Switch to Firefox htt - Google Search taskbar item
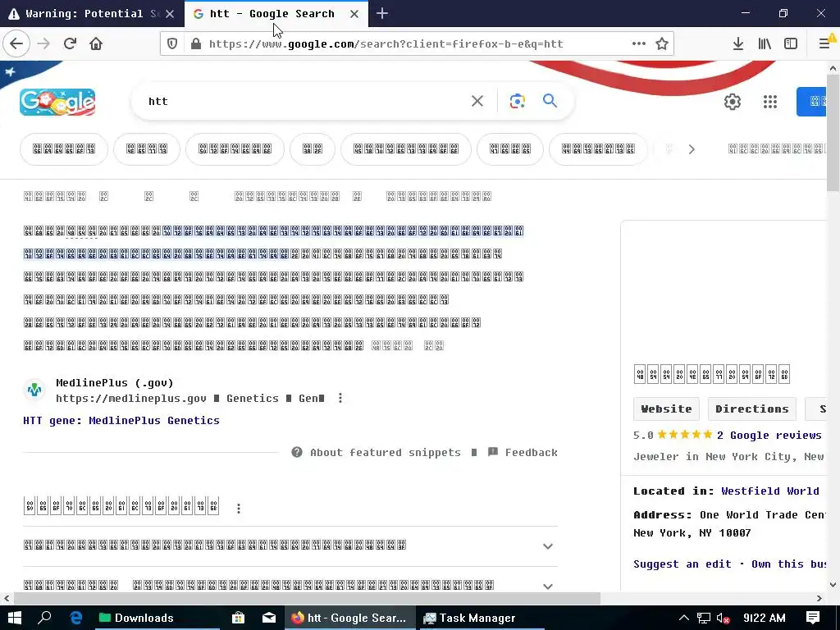840x630 pixels. click(349, 618)
